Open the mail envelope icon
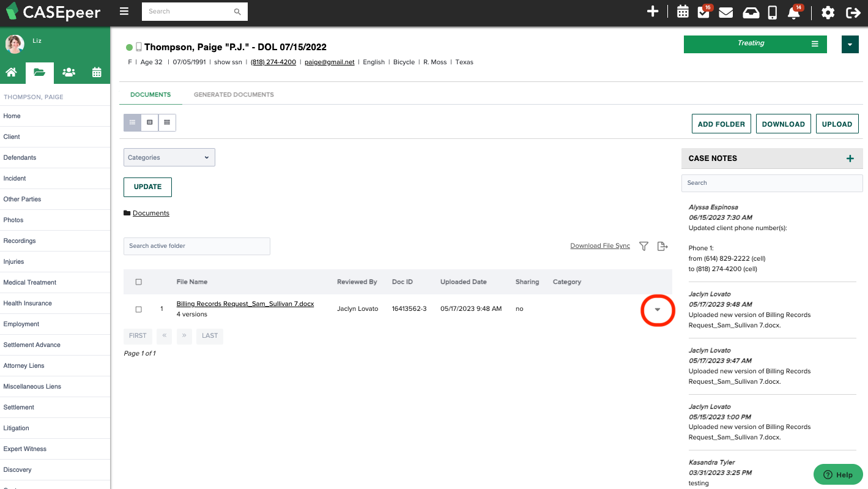This screenshot has height=489, width=868. pyautogui.click(x=726, y=12)
